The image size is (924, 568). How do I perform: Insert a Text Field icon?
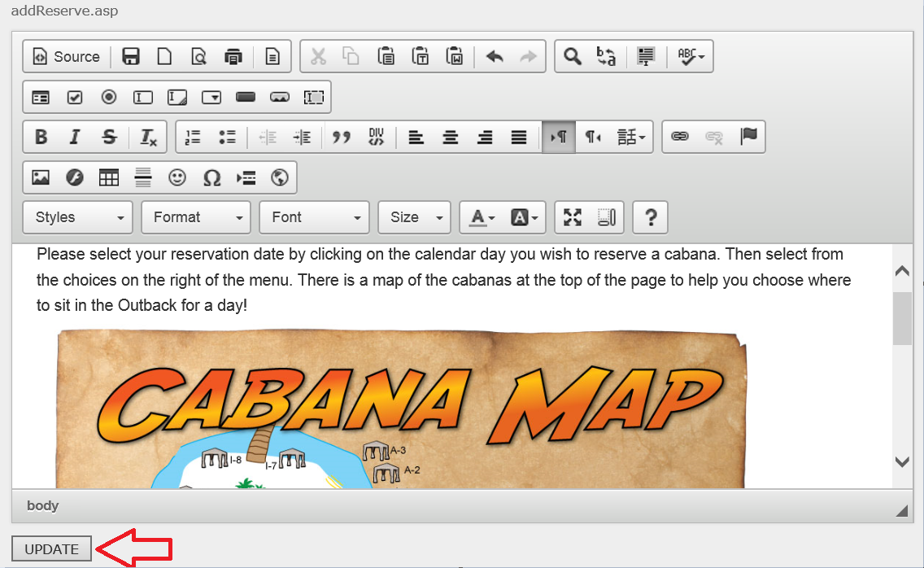pyautogui.click(x=143, y=98)
